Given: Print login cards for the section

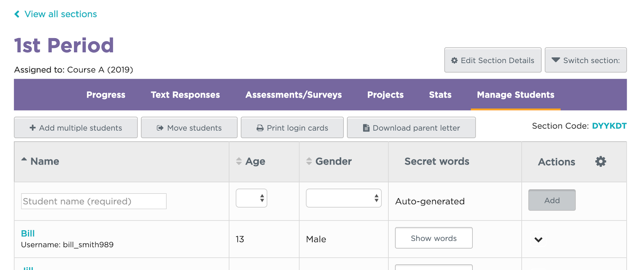Looking at the screenshot, I should click(292, 128).
